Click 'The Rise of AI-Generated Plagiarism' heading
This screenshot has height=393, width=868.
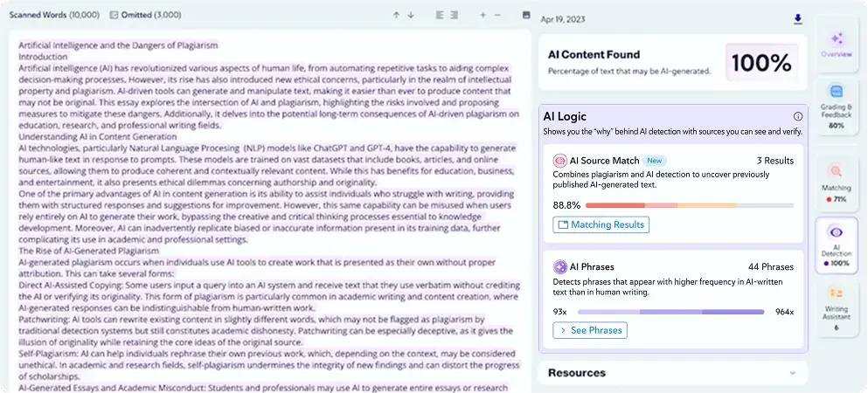[88, 251]
